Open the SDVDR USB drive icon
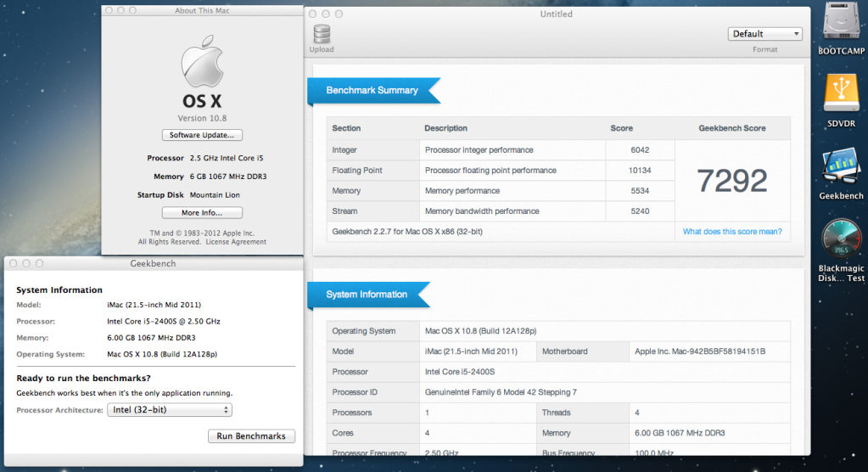The height and width of the screenshot is (472, 868). pyautogui.click(x=841, y=93)
